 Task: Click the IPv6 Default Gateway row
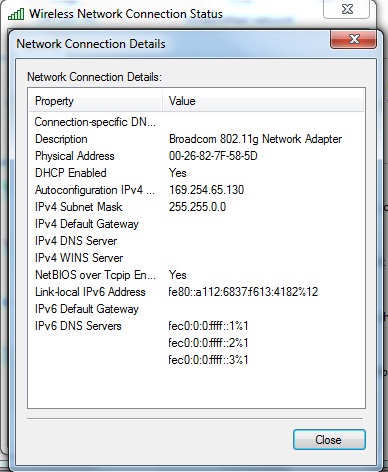[197, 309]
